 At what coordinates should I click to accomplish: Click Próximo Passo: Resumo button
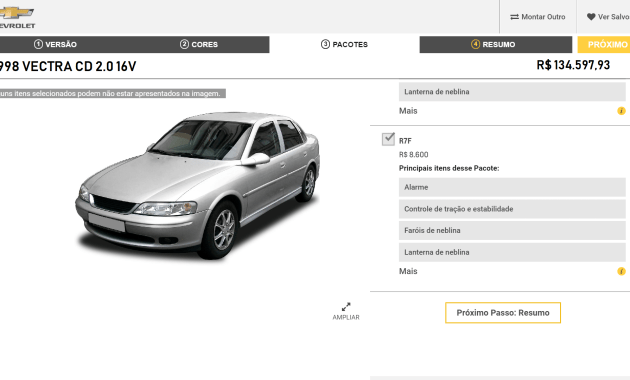(x=503, y=313)
